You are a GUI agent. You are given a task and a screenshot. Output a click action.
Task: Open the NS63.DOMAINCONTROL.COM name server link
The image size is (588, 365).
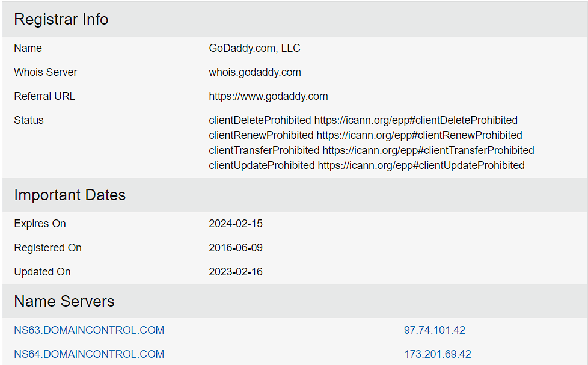pos(89,330)
